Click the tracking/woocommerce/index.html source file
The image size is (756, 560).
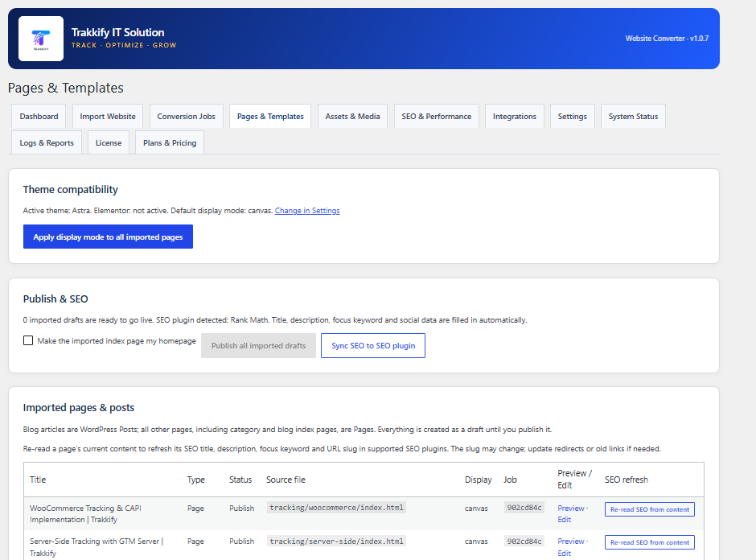coord(336,508)
